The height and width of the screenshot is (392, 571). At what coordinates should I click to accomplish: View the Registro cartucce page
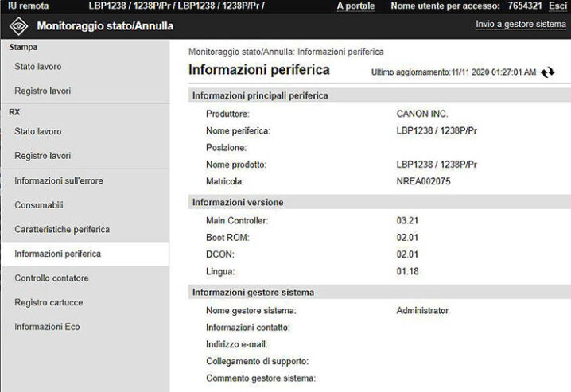49,302
